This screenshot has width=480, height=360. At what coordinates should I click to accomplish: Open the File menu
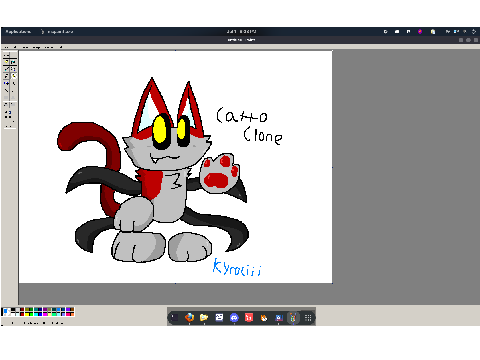point(6,47)
